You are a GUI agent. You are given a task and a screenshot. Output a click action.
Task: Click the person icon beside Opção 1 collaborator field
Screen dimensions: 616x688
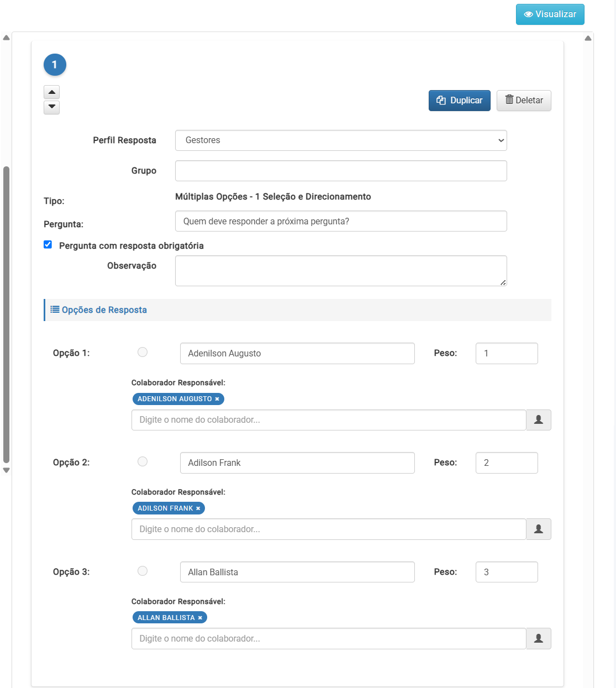point(538,420)
